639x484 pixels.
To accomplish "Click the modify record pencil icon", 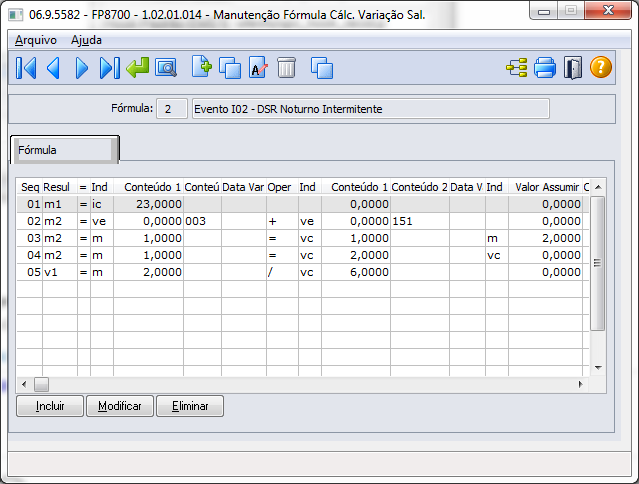I will pos(258,68).
